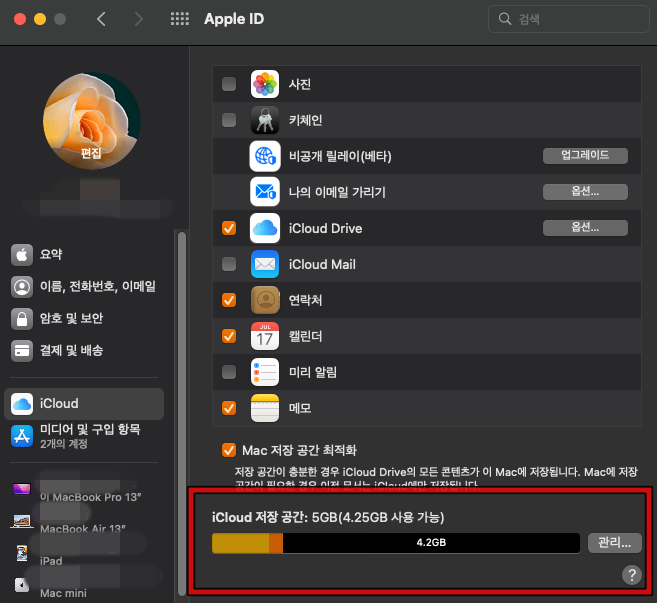
Task: Click the Contacts book icon
Action: pos(265,300)
